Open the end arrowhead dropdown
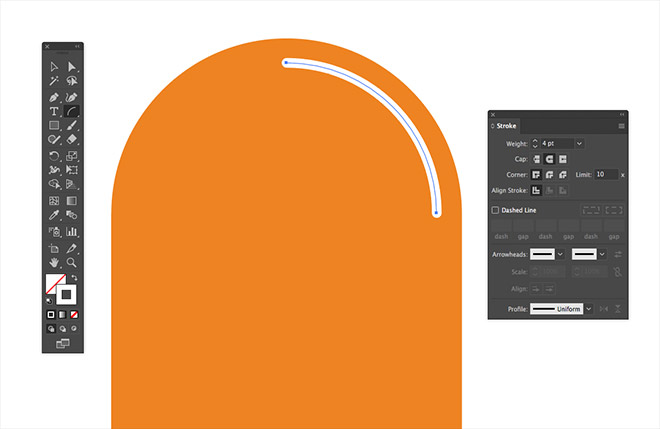The width and height of the screenshot is (660, 429). (x=602, y=254)
